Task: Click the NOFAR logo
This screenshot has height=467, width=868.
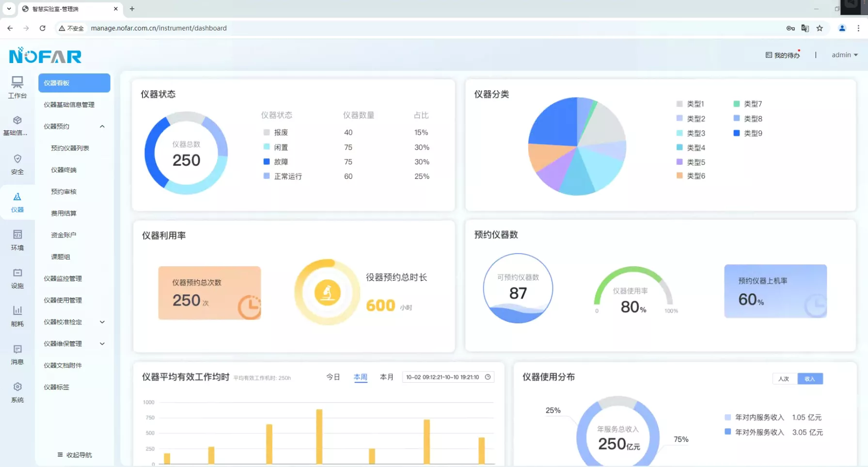Action: [x=45, y=56]
